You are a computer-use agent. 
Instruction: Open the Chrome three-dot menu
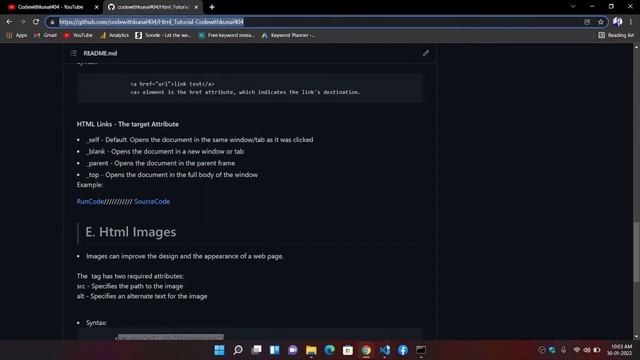[631, 22]
